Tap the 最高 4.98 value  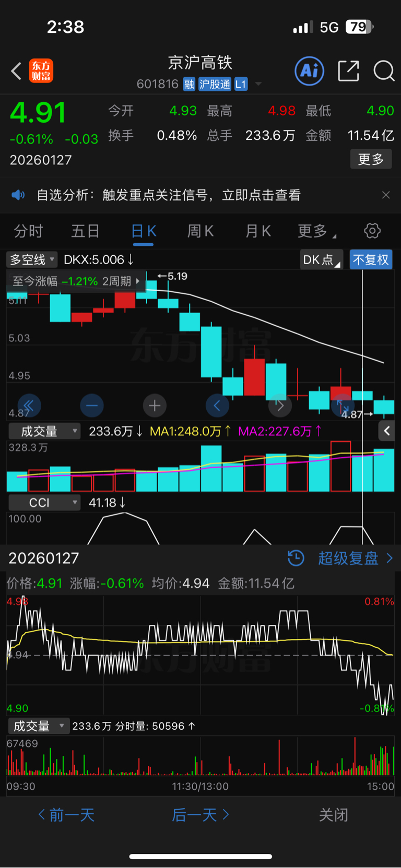point(282,111)
